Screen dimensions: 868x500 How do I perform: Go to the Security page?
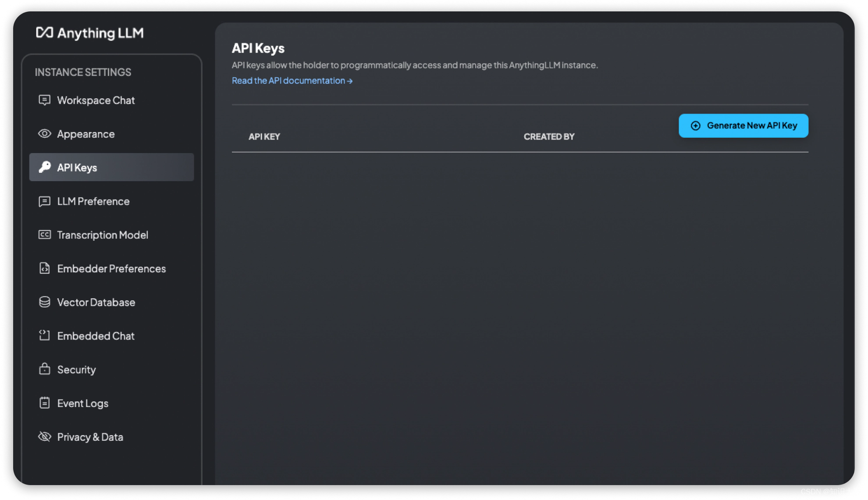[111, 369]
